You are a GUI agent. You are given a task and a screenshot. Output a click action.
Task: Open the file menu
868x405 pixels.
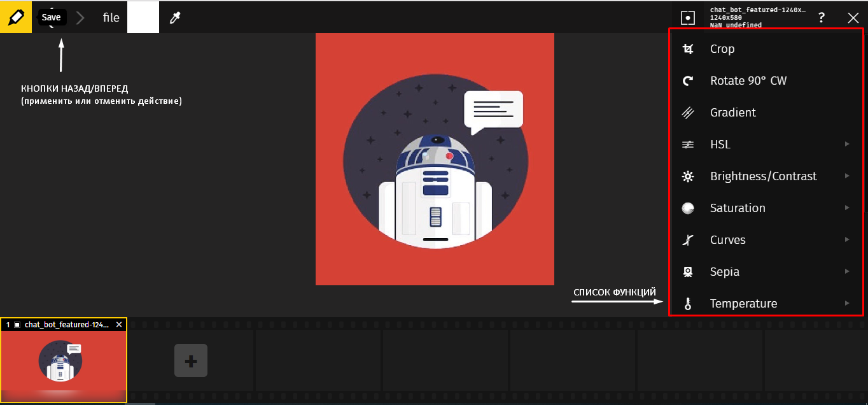point(111,17)
